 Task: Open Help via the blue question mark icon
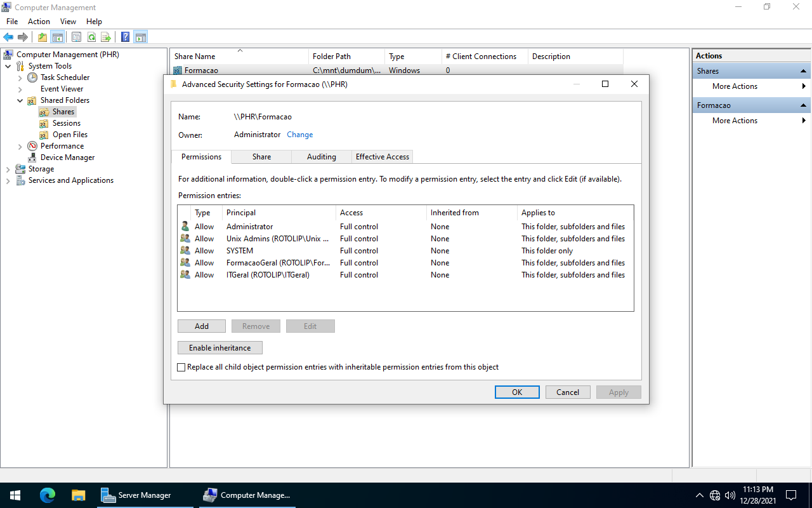click(126, 37)
